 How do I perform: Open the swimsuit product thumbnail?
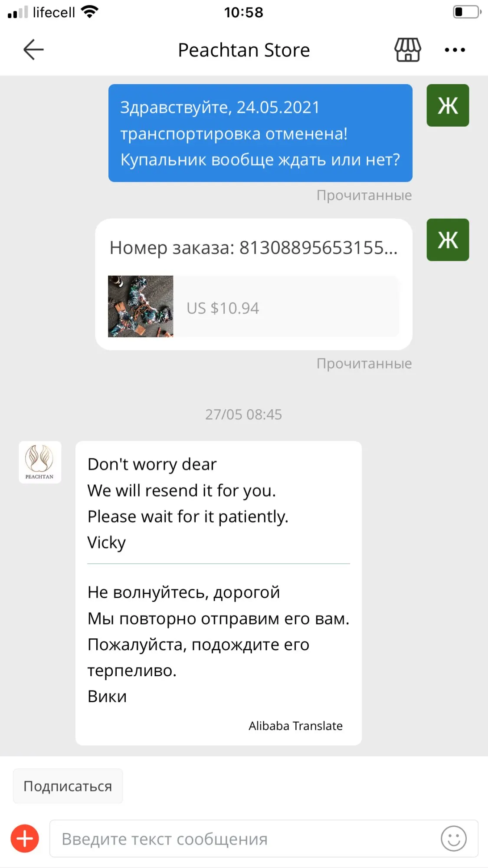pyautogui.click(x=141, y=306)
